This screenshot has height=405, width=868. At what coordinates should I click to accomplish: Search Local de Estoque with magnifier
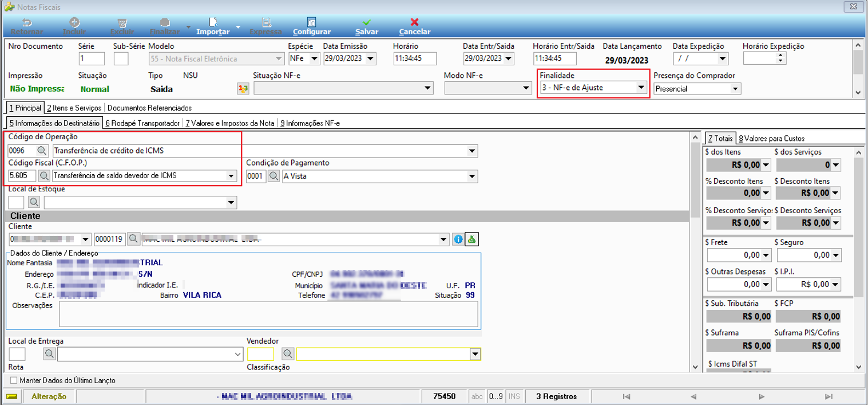tap(34, 202)
